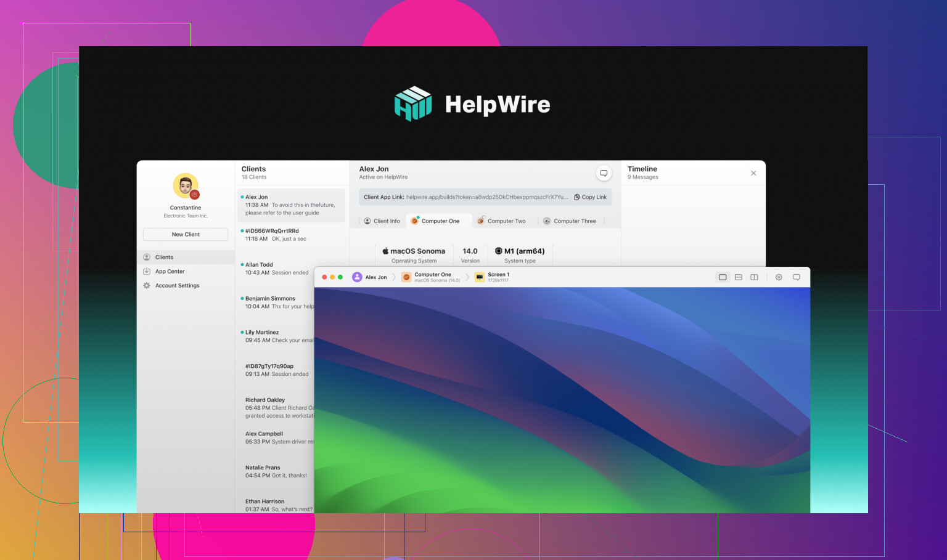The height and width of the screenshot is (560, 947).
Task: Click the settings gear in the remote session toolbar
Action: (779, 277)
